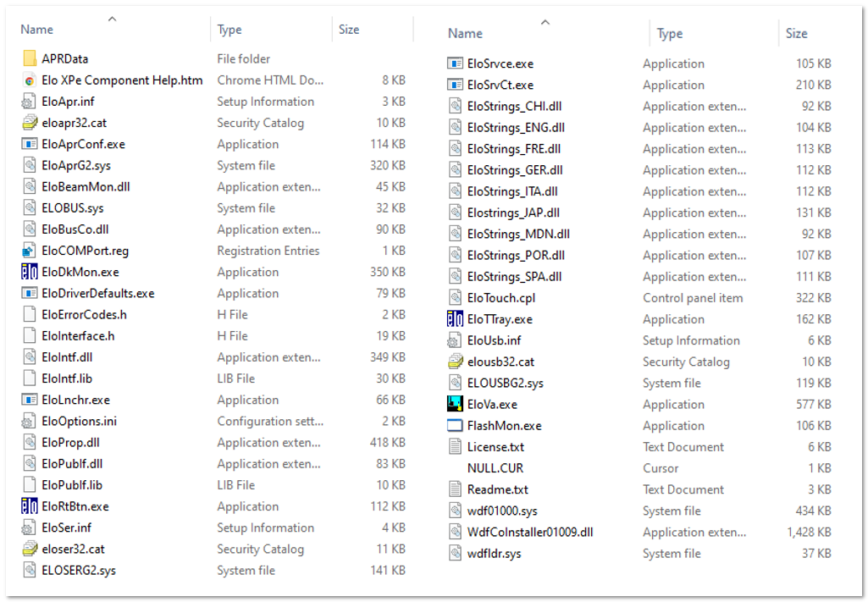
Task: Click the EloUsb.inf setup file icon
Action: click(455, 340)
